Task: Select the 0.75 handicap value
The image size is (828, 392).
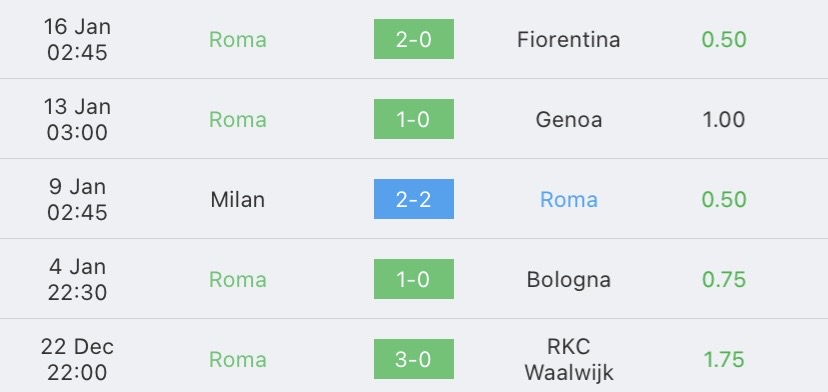Action: 723,279
